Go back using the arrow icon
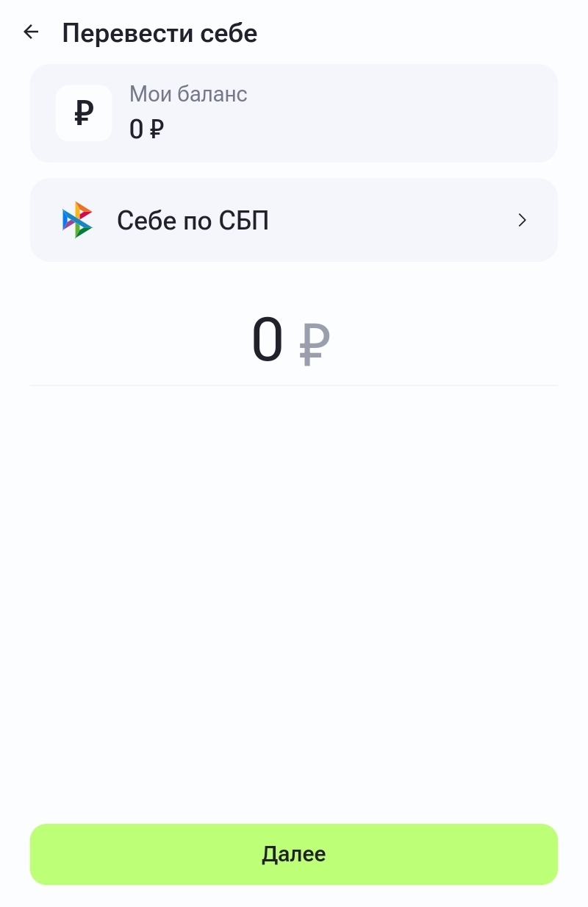This screenshot has height=907, width=588. (31, 32)
